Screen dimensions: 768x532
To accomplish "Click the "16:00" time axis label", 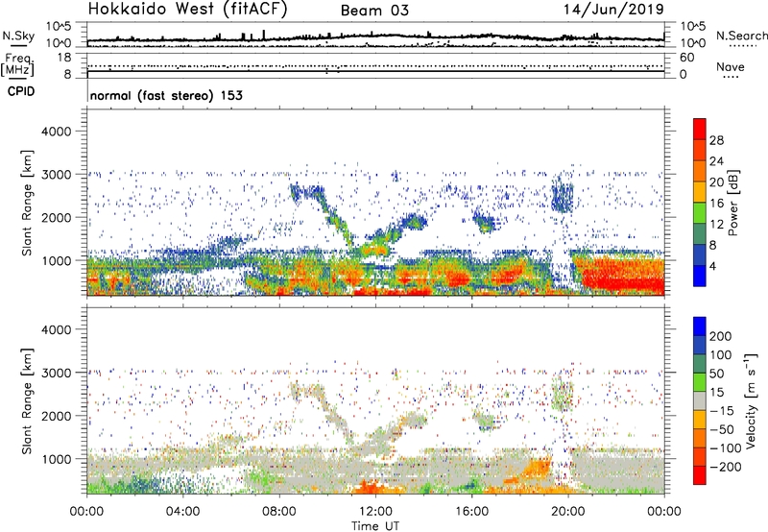I will click(x=471, y=512).
